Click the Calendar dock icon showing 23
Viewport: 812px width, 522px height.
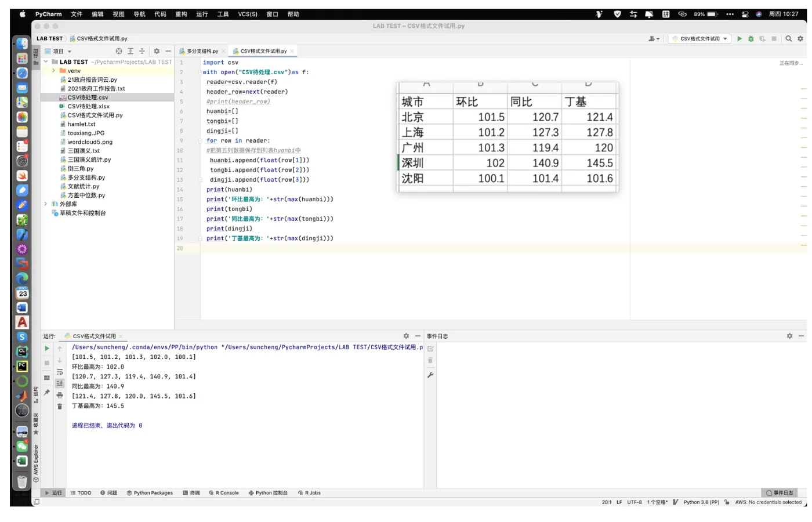[x=22, y=293]
